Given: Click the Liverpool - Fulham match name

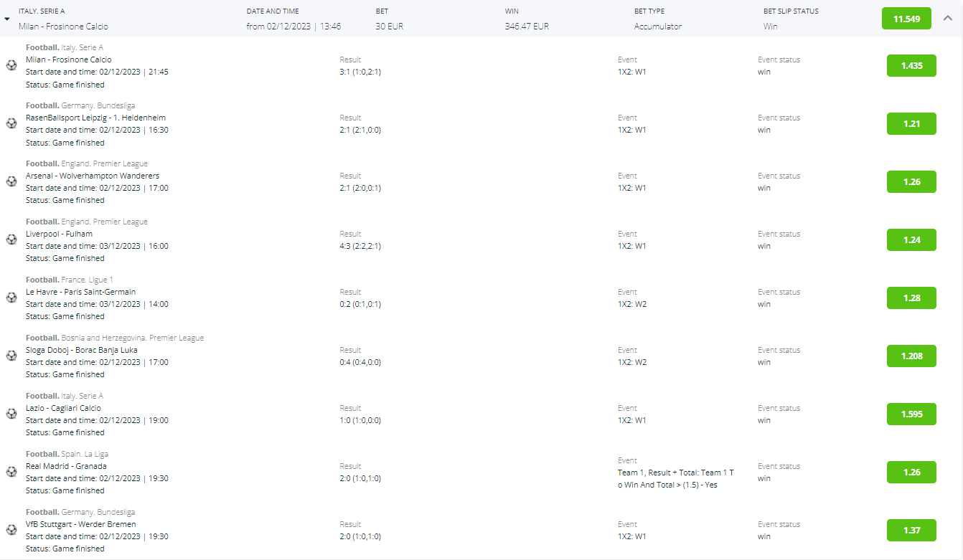Looking at the screenshot, I should tap(59, 234).
